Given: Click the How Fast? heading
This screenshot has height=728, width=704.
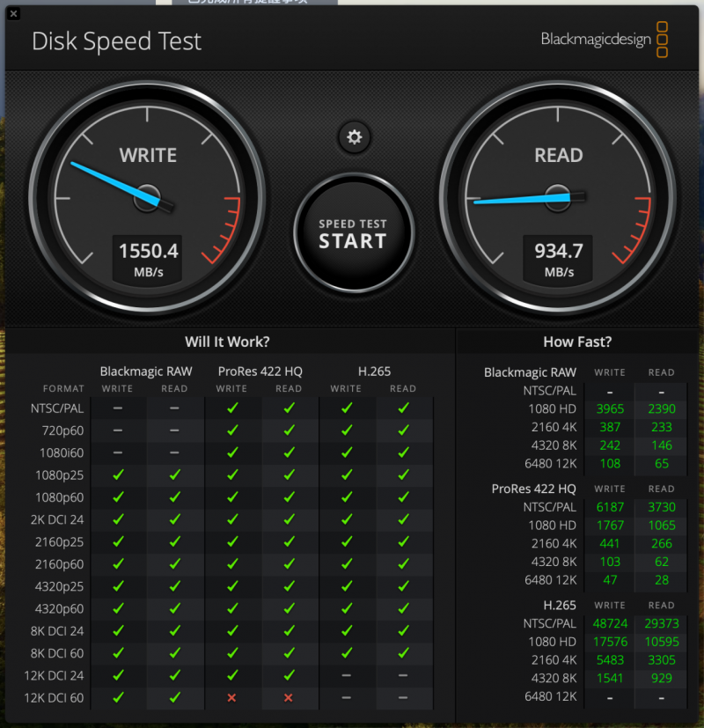Looking at the screenshot, I should 577,342.
